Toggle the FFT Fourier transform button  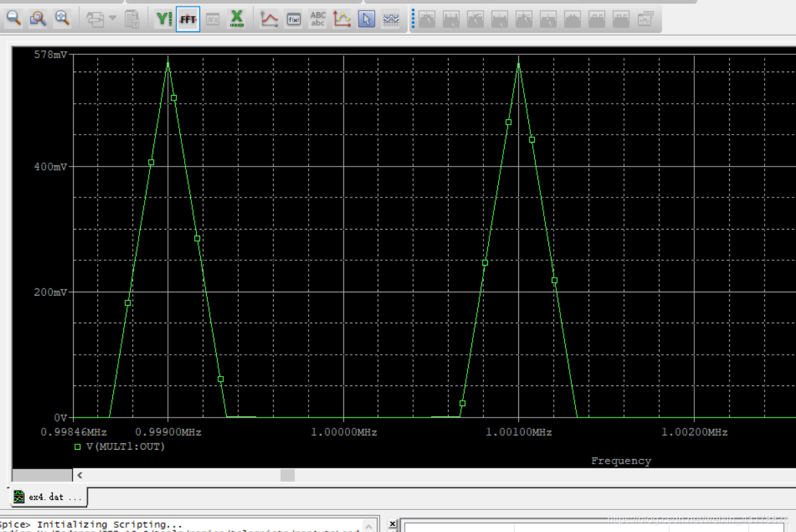tap(188, 19)
